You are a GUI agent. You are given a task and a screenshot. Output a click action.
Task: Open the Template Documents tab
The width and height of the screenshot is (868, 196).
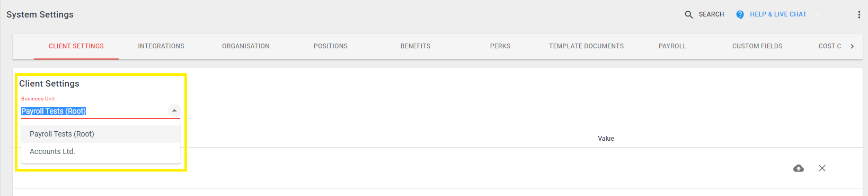(586, 46)
